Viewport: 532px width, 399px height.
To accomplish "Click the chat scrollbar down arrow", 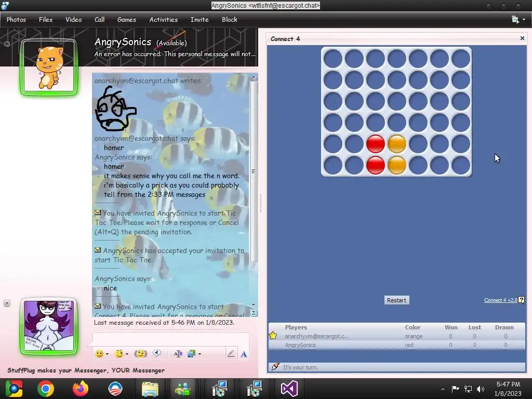I will coord(254,304).
